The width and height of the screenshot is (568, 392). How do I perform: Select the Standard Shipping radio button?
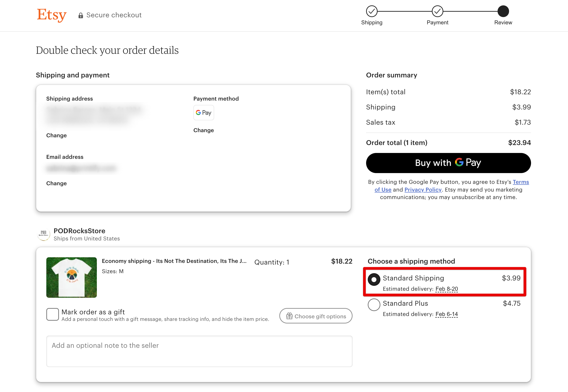tap(374, 279)
